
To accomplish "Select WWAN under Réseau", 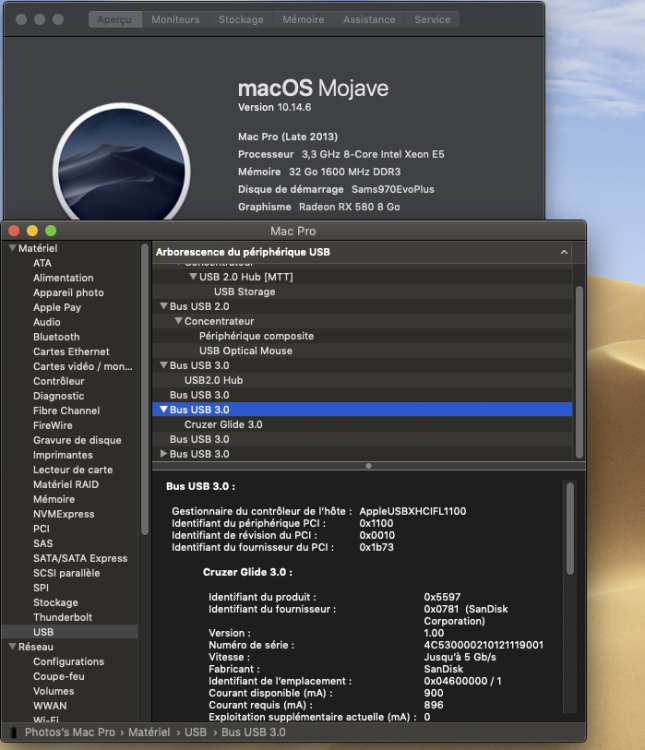I will pos(50,706).
